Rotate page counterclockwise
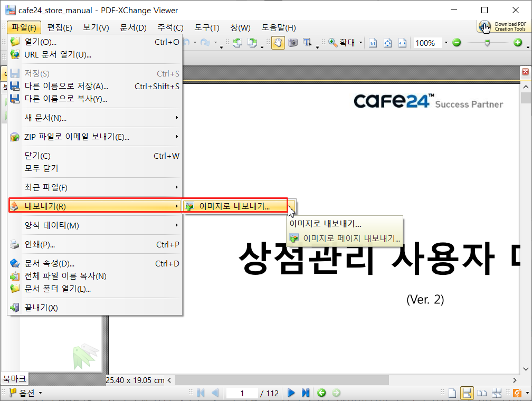Image resolution: width=532 pixels, height=401 pixels. [x=237, y=43]
